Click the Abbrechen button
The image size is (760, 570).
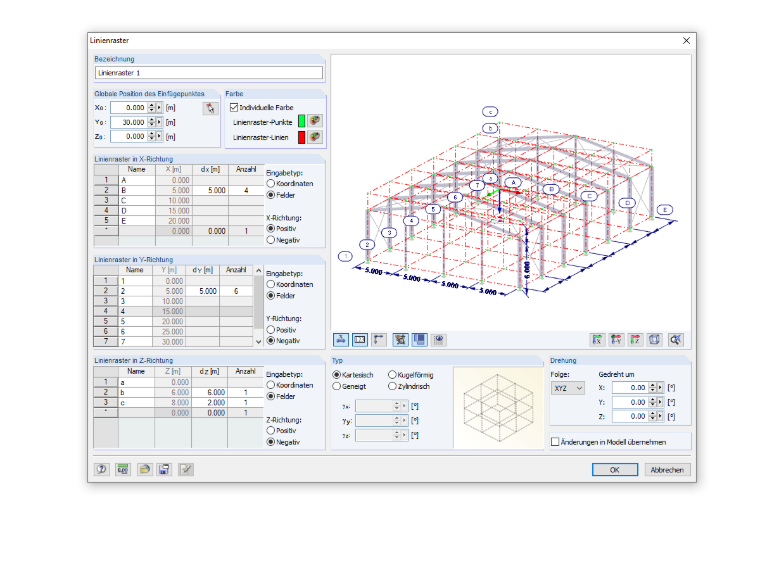coord(667,470)
